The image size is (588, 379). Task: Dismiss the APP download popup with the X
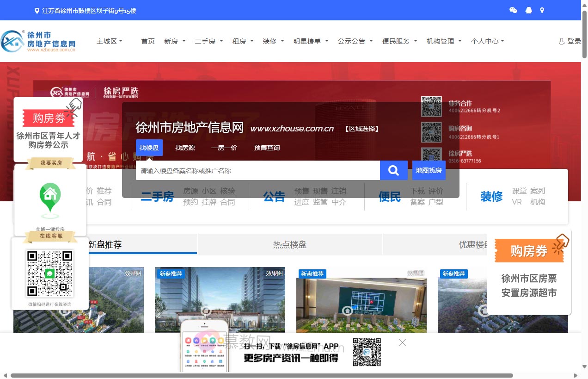point(402,342)
